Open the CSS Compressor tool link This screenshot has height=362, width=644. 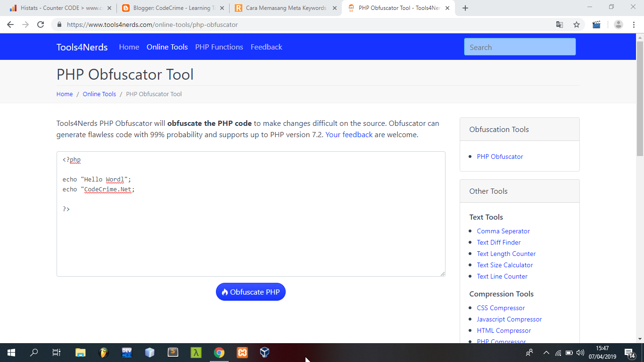[501, 308]
